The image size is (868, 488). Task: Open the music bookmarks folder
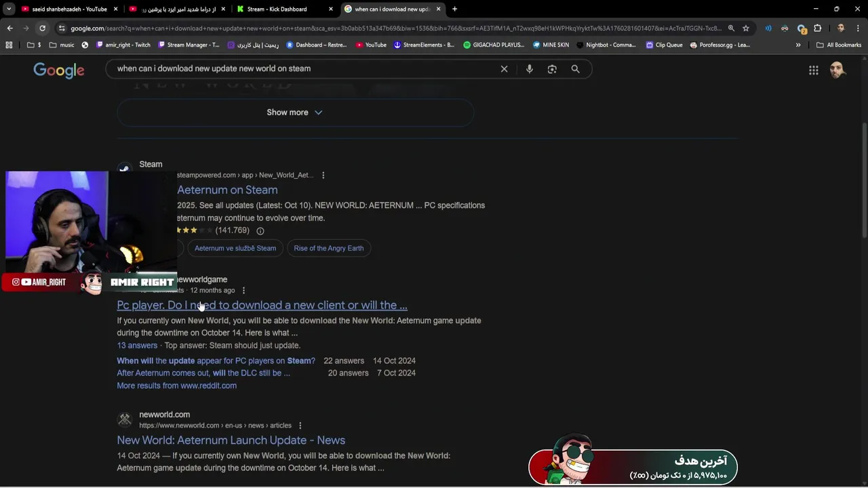tap(62, 45)
